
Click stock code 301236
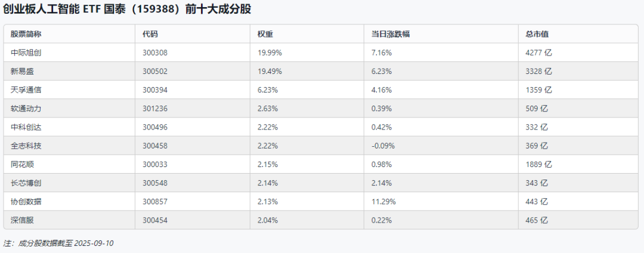click(155, 109)
